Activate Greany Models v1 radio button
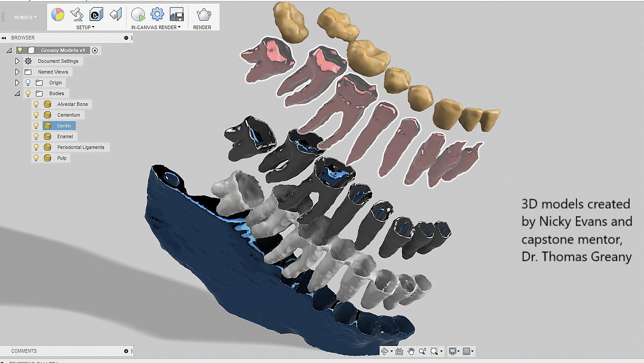 [95, 50]
